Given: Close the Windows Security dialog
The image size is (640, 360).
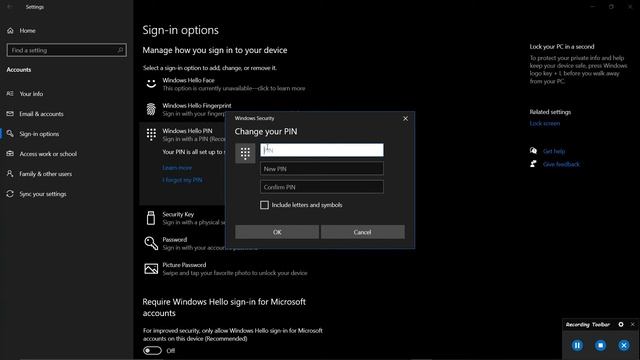Looking at the screenshot, I should 405,118.
